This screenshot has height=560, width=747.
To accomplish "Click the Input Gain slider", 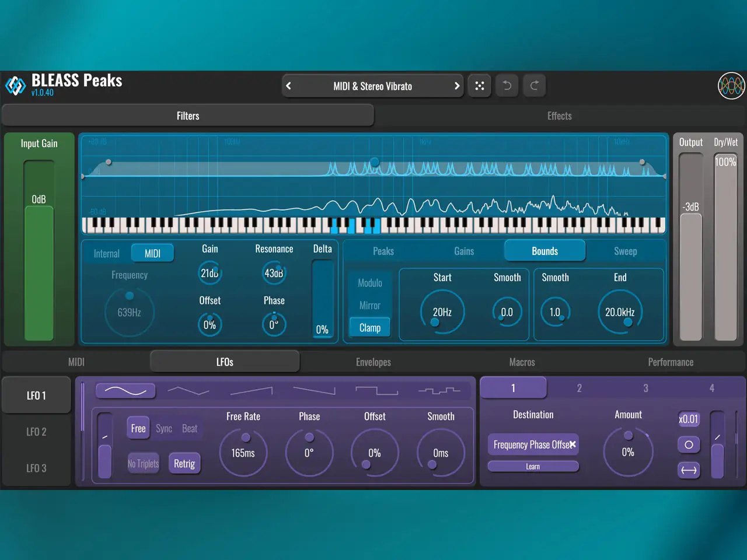I will click(39, 251).
